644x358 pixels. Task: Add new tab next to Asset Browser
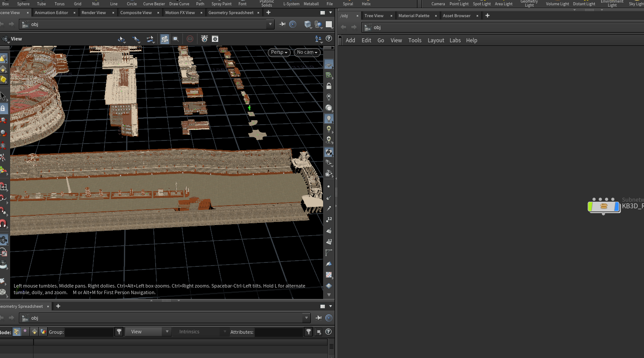pyautogui.click(x=488, y=15)
